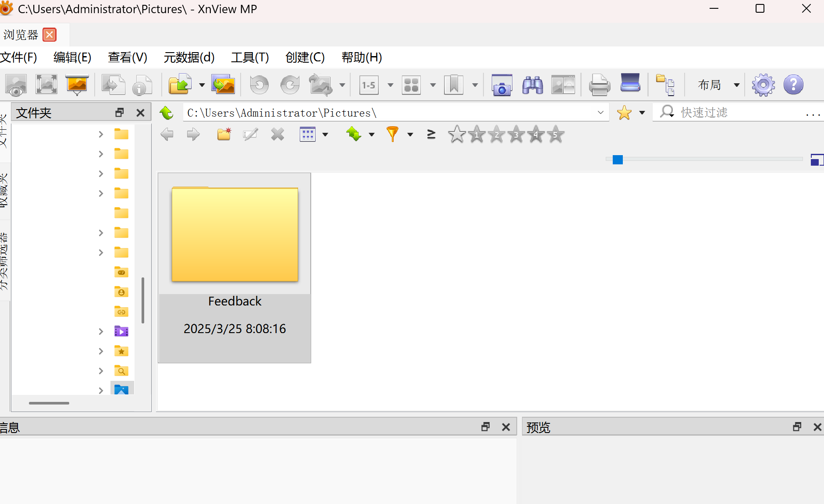Open the 查看(V) menu
824x504 pixels.
(128, 57)
